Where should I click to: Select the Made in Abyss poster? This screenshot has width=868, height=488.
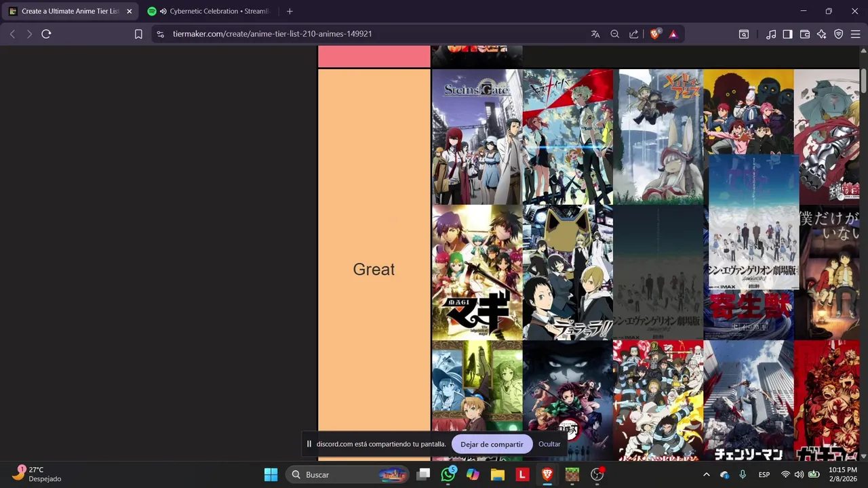tap(658, 136)
